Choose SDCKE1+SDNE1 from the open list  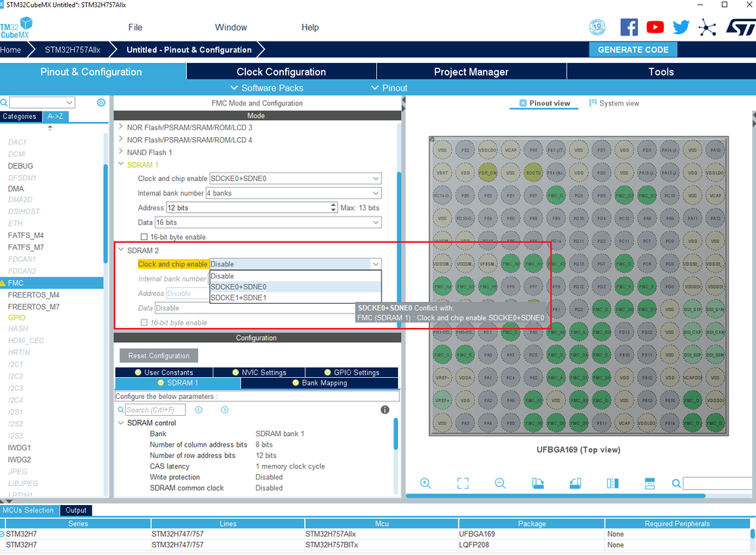(296, 298)
